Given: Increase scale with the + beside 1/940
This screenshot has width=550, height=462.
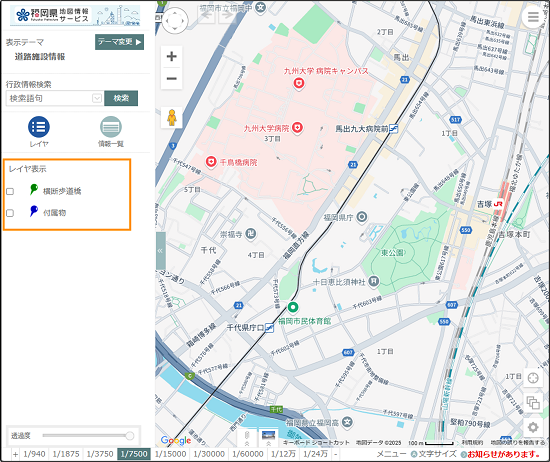Looking at the screenshot, I should point(15,454).
